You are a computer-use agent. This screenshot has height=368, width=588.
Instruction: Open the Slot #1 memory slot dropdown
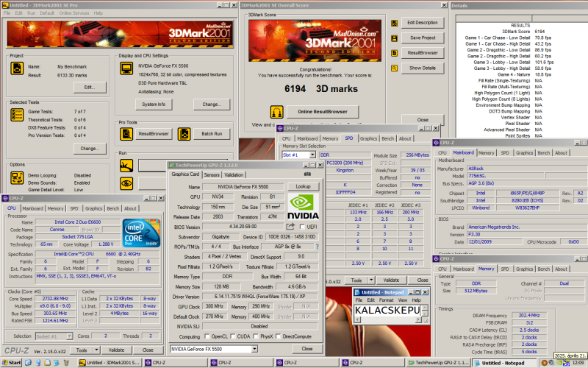312,155
